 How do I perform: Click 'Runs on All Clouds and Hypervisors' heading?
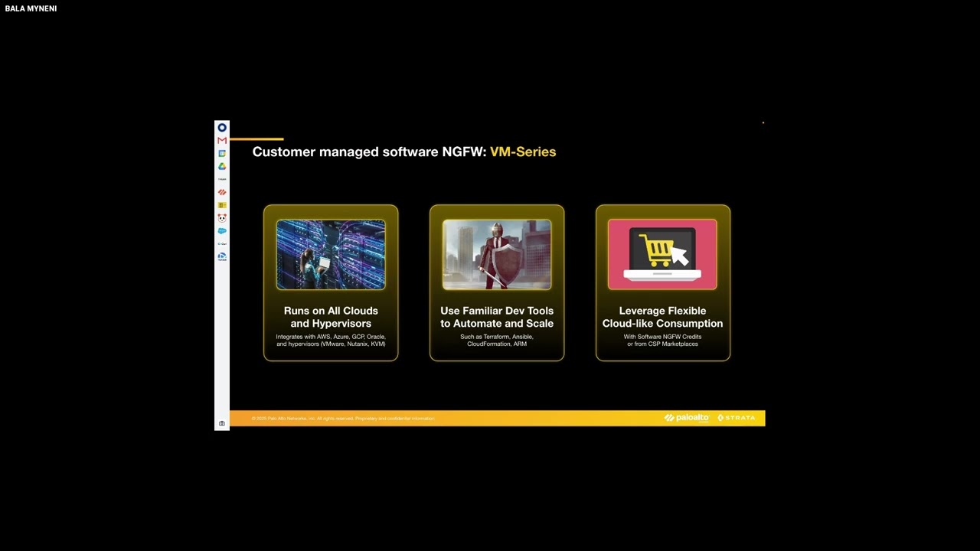pos(331,317)
